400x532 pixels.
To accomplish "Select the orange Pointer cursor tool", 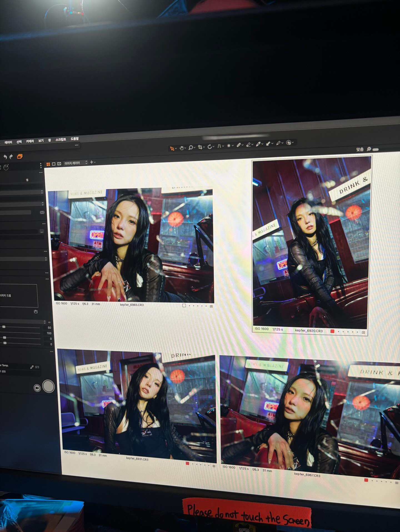I will [x=172, y=148].
